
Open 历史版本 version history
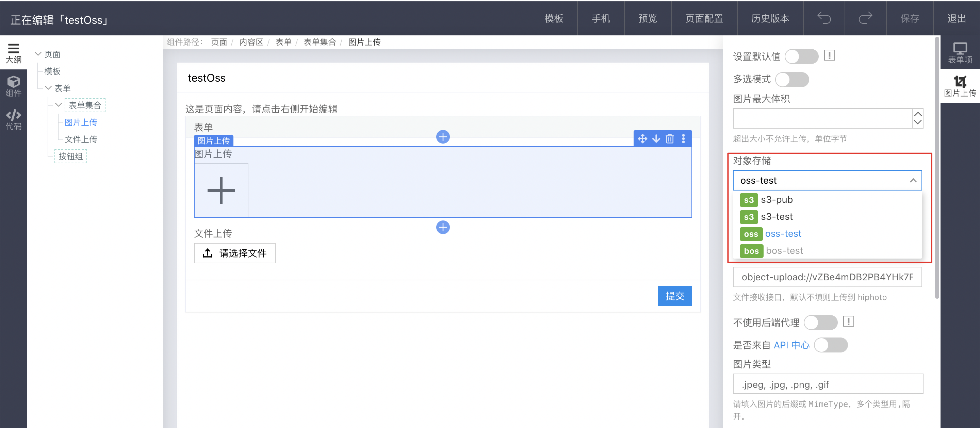pyautogui.click(x=770, y=18)
